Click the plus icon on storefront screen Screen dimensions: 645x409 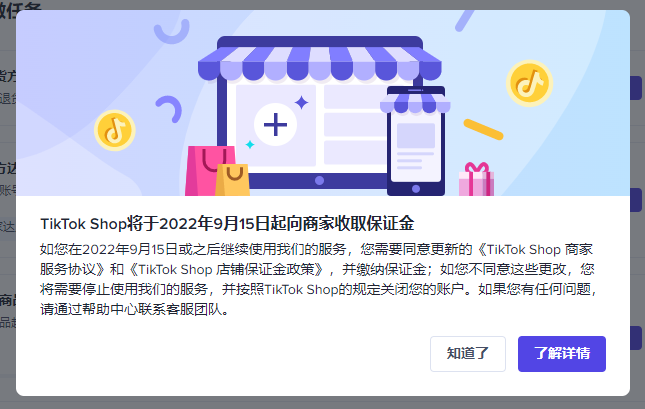pos(275,124)
